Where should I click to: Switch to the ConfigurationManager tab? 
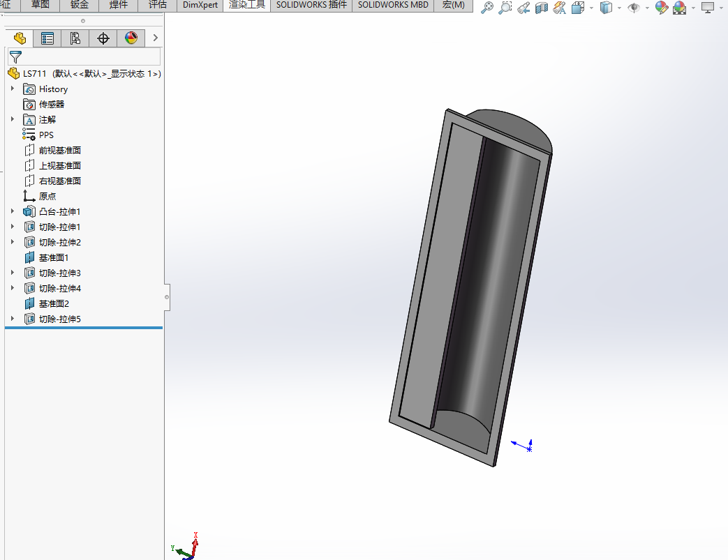(x=75, y=38)
